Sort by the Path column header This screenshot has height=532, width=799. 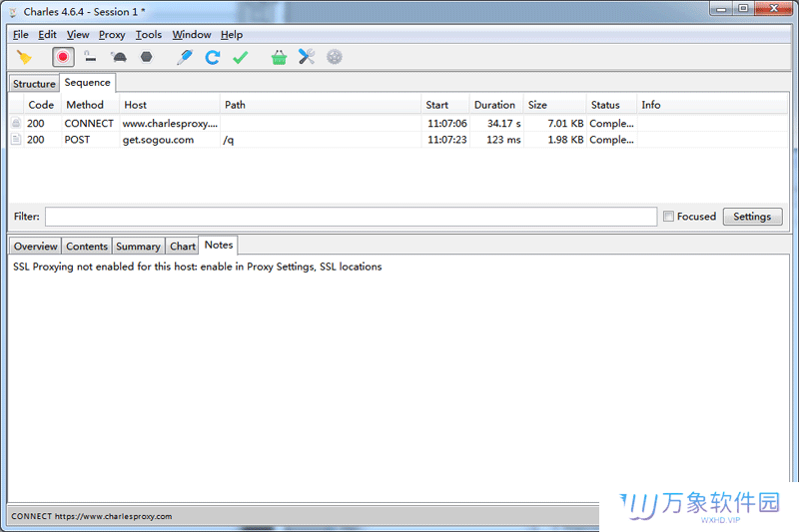[321, 105]
